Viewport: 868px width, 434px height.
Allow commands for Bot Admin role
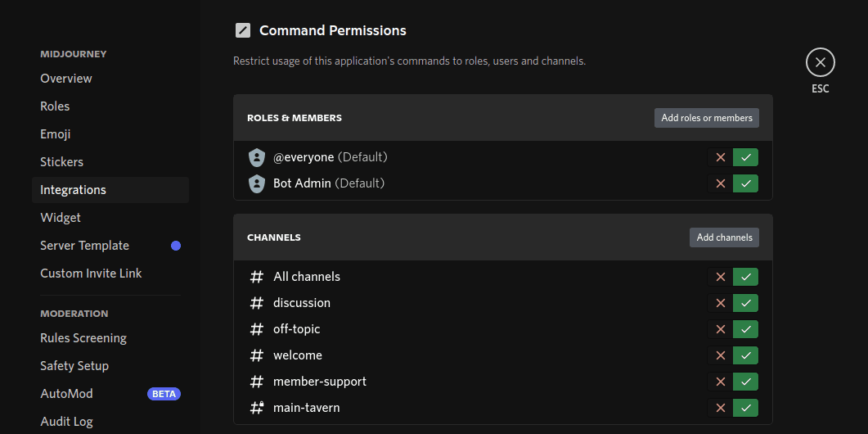point(745,183)
